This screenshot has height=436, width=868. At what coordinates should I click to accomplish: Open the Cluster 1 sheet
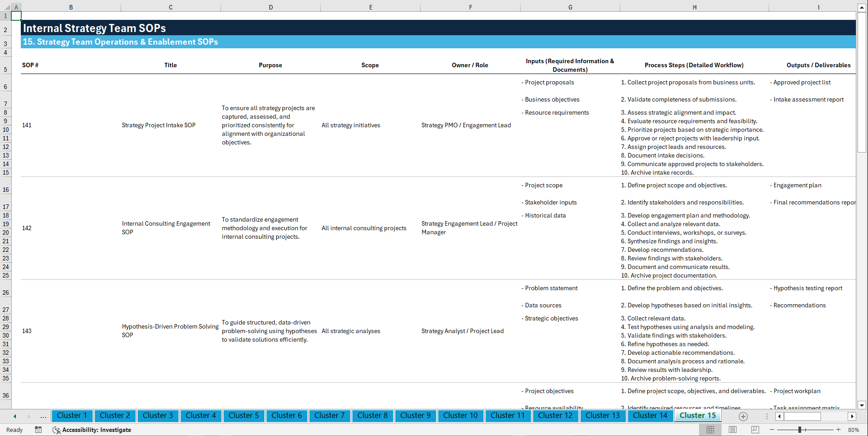71,416
